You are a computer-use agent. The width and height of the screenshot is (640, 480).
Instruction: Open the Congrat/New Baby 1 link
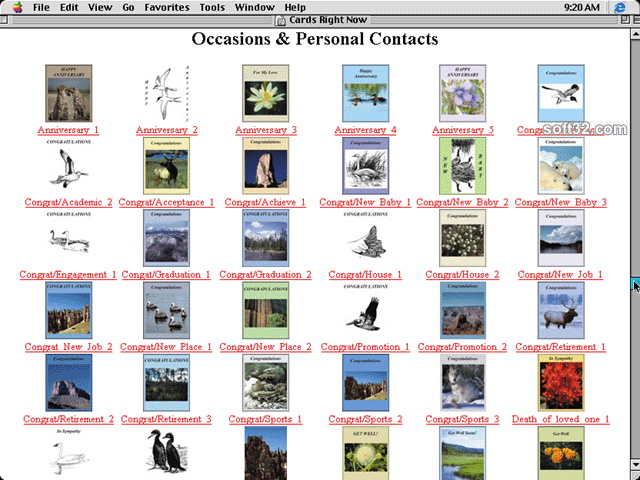coord(365,202)
